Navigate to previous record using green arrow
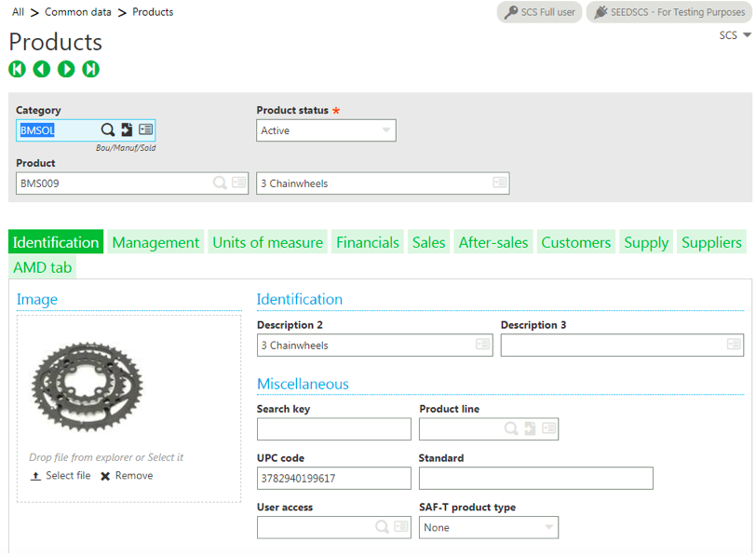Viewport: 756px width, 556px height. (41, 69)
